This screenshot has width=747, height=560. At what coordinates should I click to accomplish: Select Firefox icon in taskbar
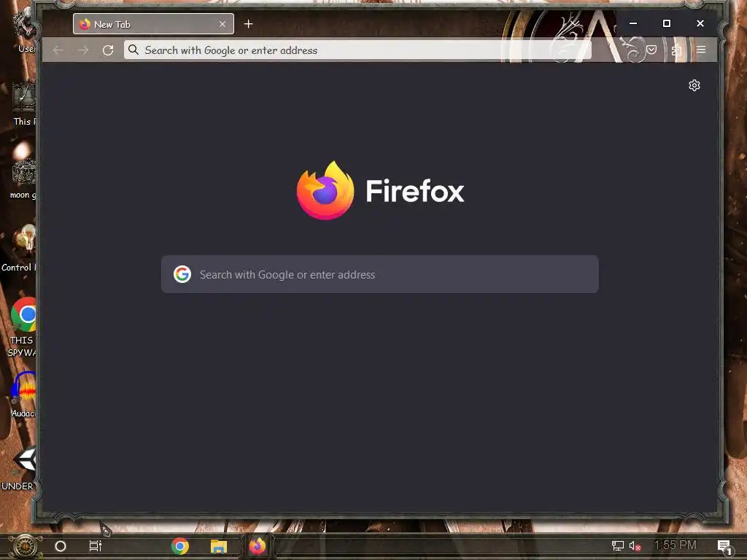[258, 546]
